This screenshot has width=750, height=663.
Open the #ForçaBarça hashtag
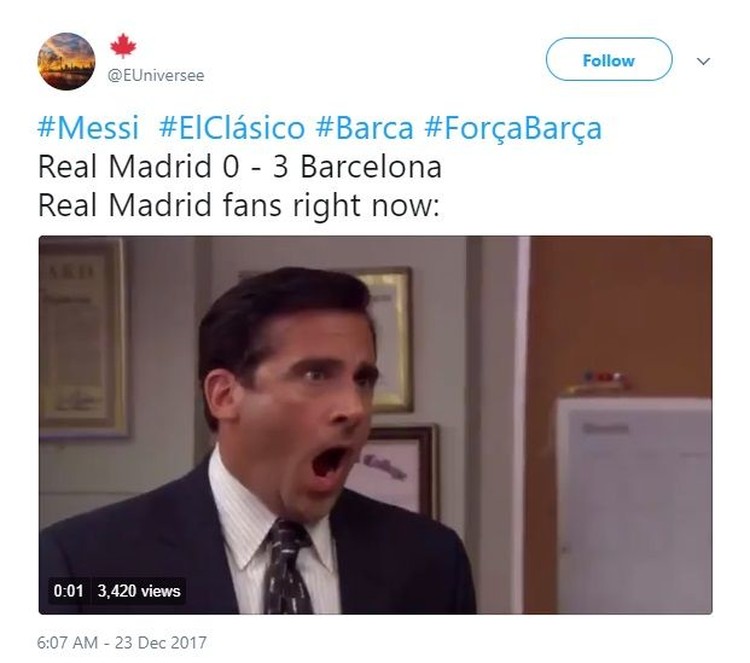click(x=513, y=129)
